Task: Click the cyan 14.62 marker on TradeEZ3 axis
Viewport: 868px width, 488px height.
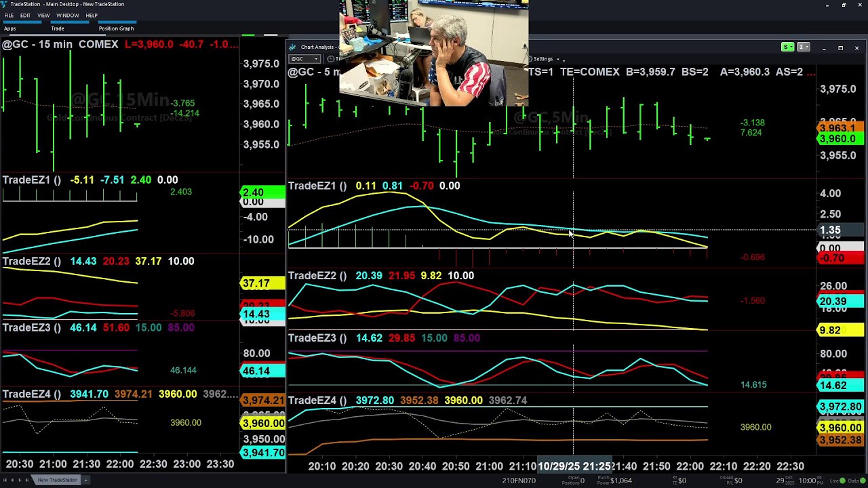Action: (x=840, y=386)
